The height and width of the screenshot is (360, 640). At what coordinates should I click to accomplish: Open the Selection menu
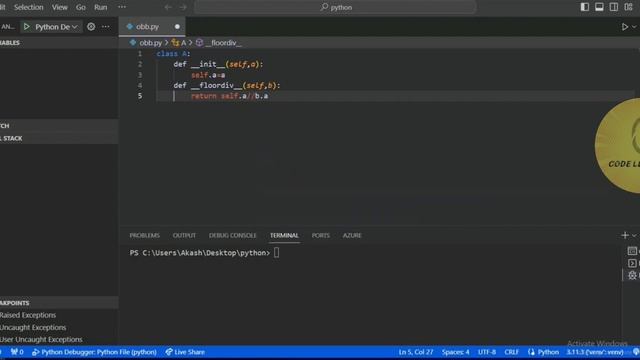tap(29, 7)
